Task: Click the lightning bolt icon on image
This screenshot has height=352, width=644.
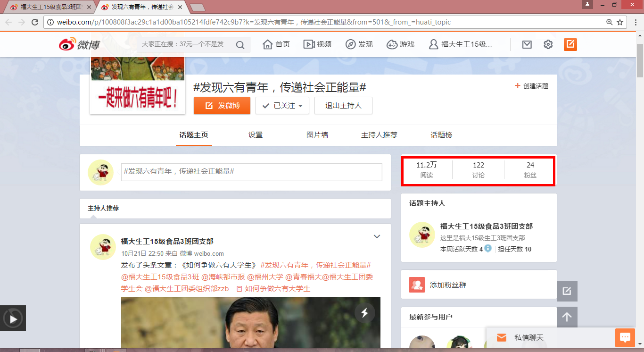Action: point(364,312)
